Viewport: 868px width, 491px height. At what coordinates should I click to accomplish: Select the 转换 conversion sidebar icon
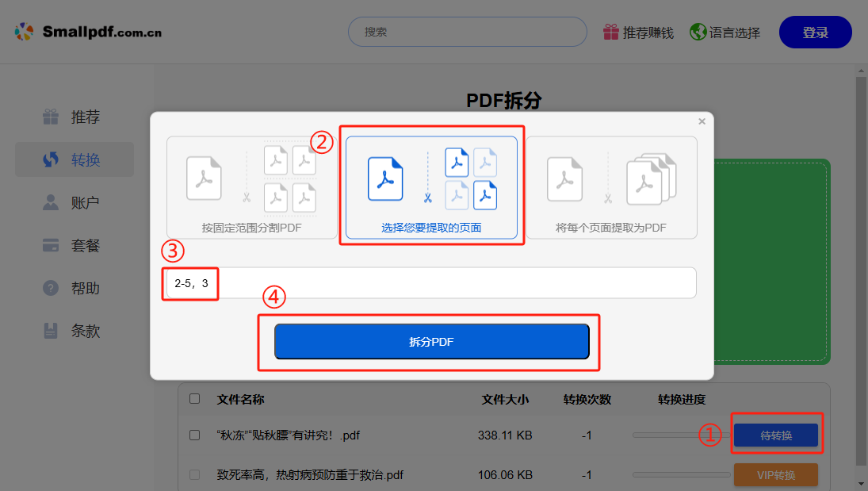click(x=50, y=159)
